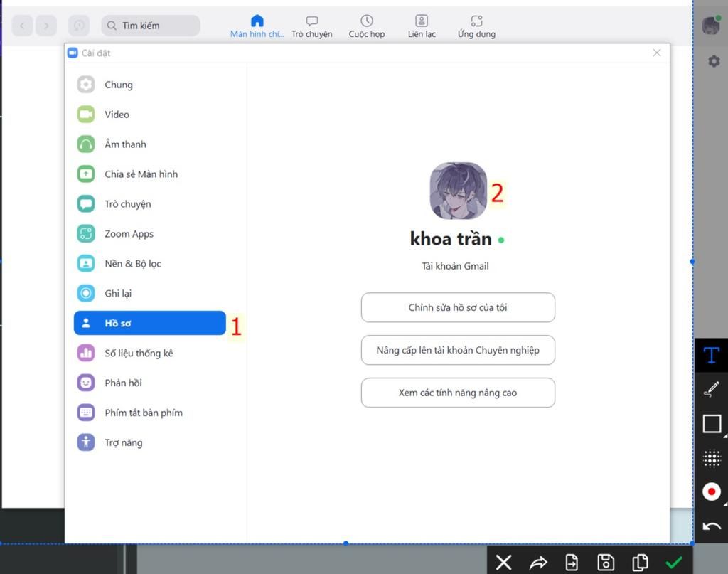Click the undo arrow in capture toolbar

coord(711,526)
